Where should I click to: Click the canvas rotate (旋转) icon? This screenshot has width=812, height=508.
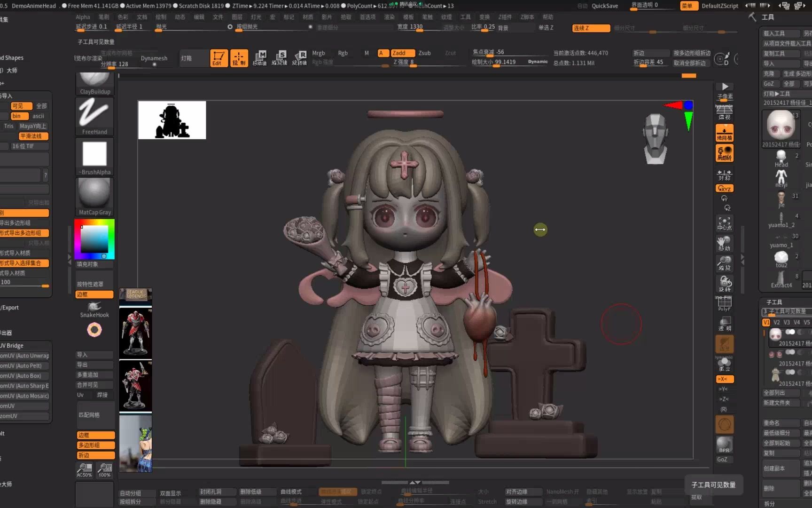(724, 284)
